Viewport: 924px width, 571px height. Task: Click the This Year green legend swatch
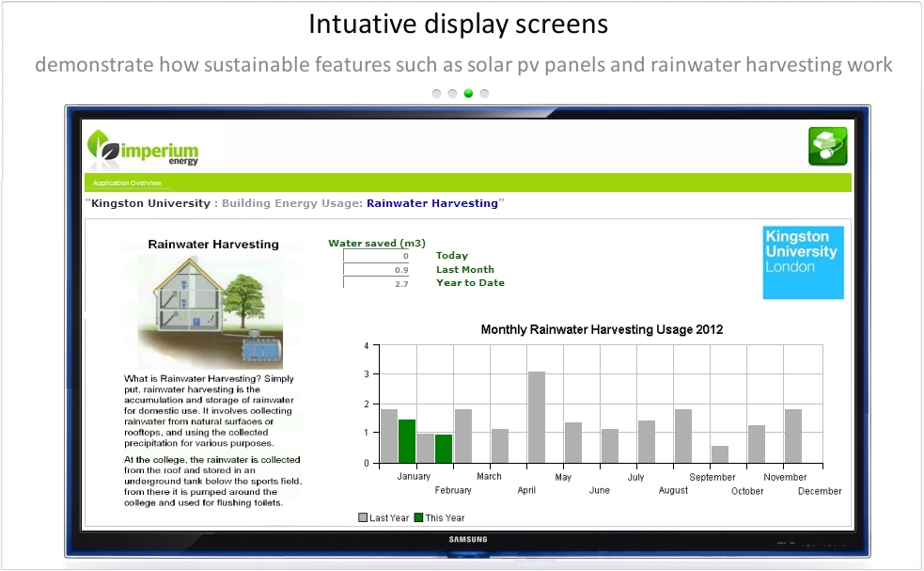(418, 517)
